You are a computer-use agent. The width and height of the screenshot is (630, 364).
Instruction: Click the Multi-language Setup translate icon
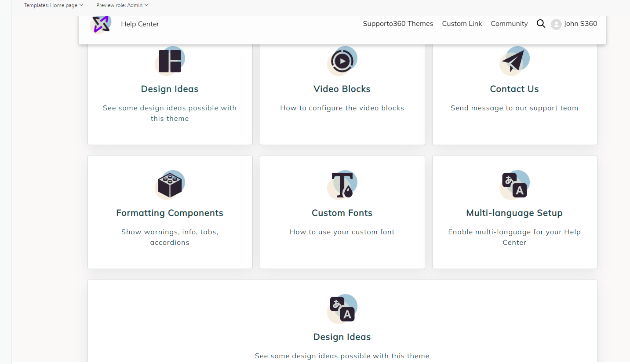514,185
